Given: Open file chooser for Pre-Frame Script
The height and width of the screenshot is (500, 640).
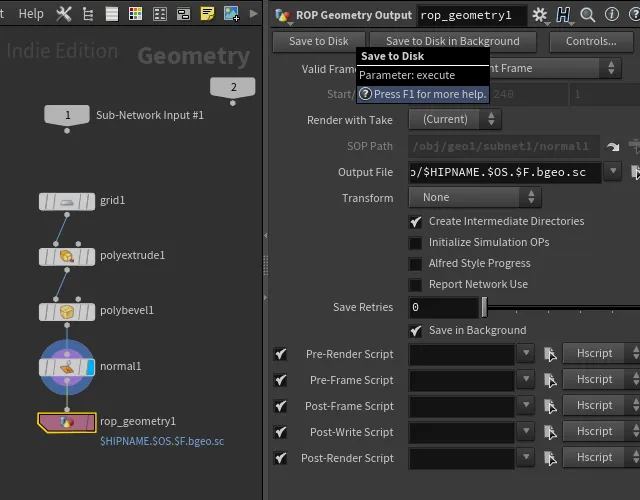Looking at the screenshot, I should click(550, 380).
